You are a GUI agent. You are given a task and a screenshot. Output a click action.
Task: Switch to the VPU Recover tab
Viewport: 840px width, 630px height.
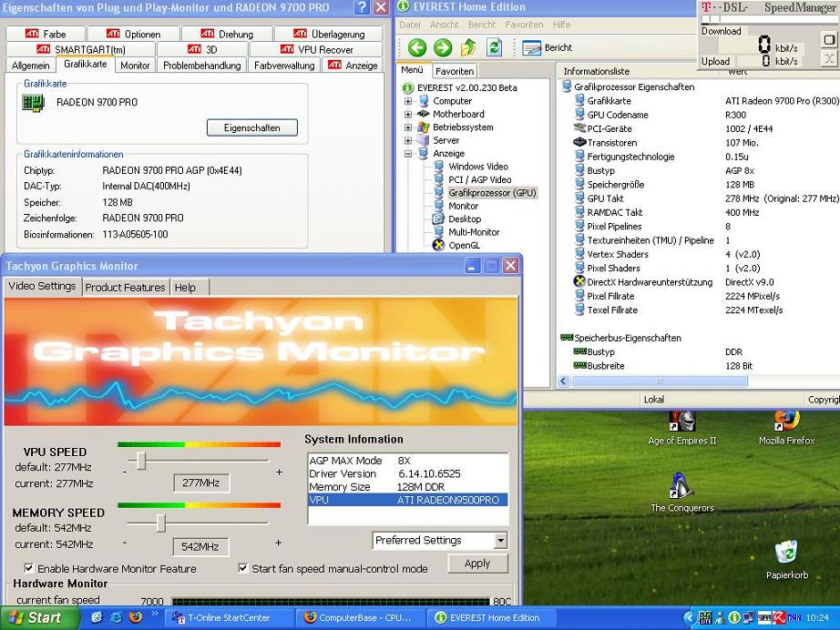pos(315,49)
